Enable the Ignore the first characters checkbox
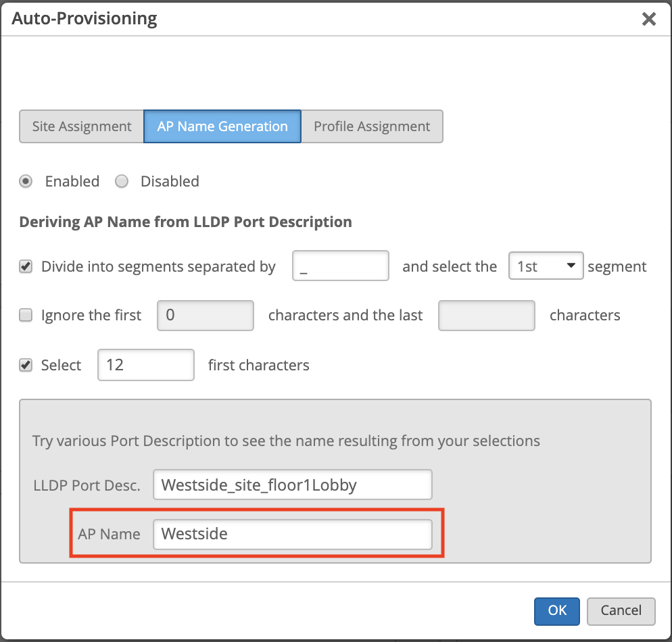This screenshot has height=642, width=672. coord(26,315)
